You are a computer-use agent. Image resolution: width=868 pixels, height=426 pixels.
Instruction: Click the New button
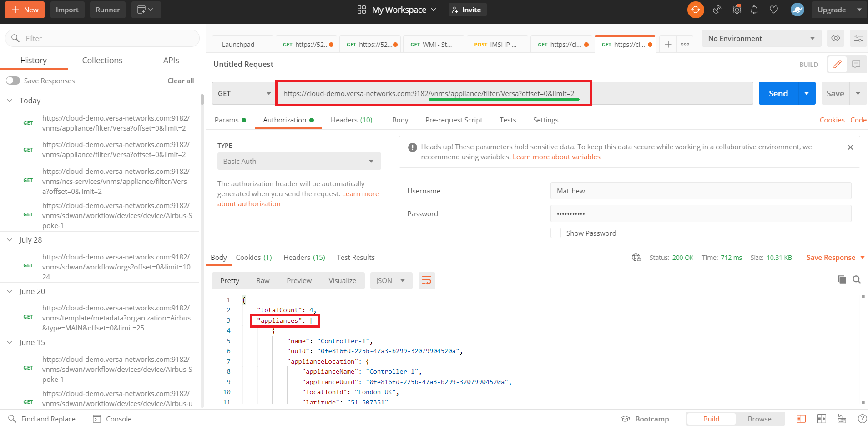[x=25, y=10]
